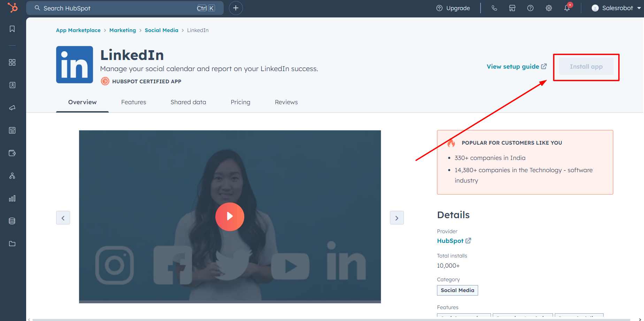Click the HubSpot certified app badge icon
Image resolution: width=644 pixels, height=321 pixels.
tap(105, 81)
